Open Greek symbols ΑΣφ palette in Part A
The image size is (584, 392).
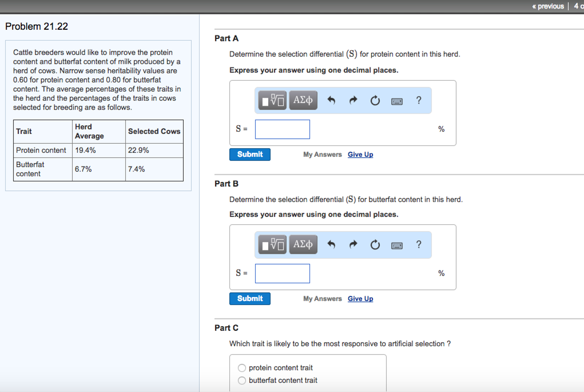click(x=303, y=100)
